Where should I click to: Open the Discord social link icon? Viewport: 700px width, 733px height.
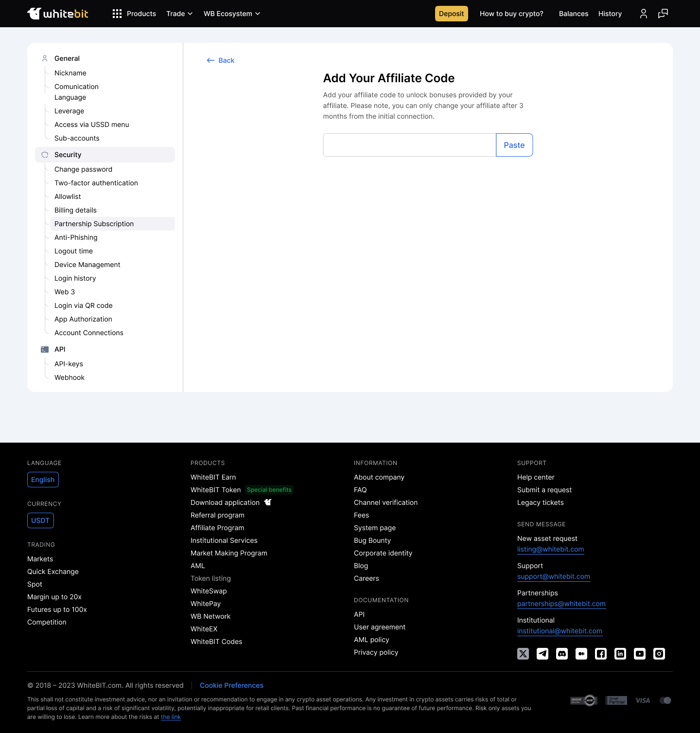coord(561,654)
